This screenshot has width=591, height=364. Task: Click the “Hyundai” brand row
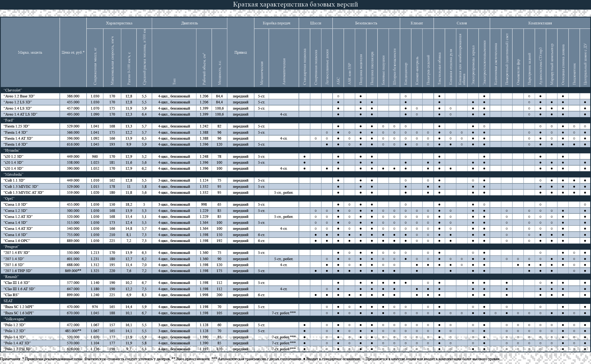click(x=295, y=150)
